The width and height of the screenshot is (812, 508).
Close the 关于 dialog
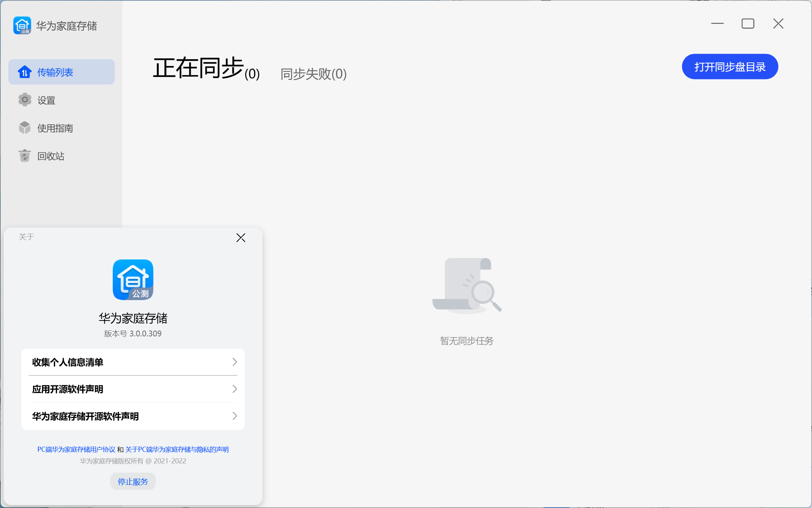click(x=241, y=238)
